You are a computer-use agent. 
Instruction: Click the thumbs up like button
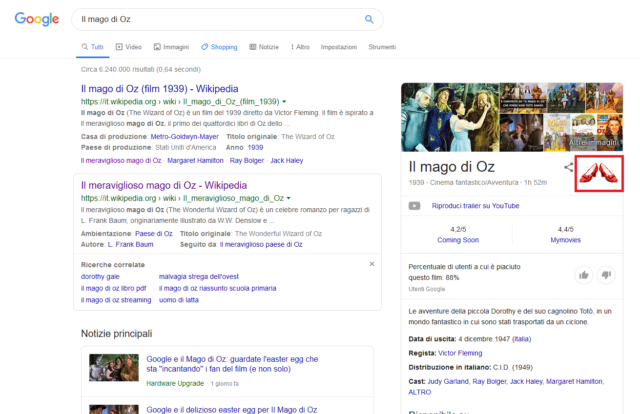pos(584,274)
